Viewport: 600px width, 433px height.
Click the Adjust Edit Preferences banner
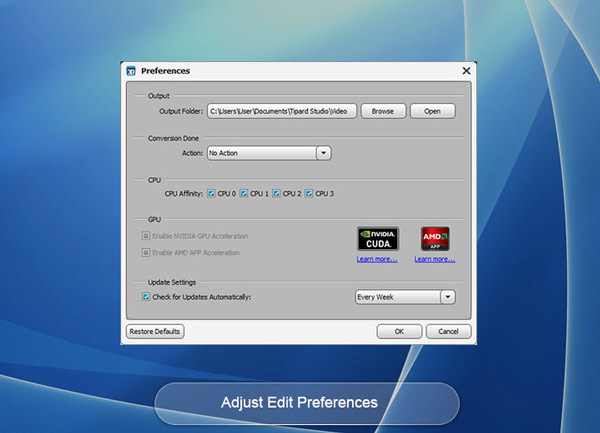click(307, 403)
